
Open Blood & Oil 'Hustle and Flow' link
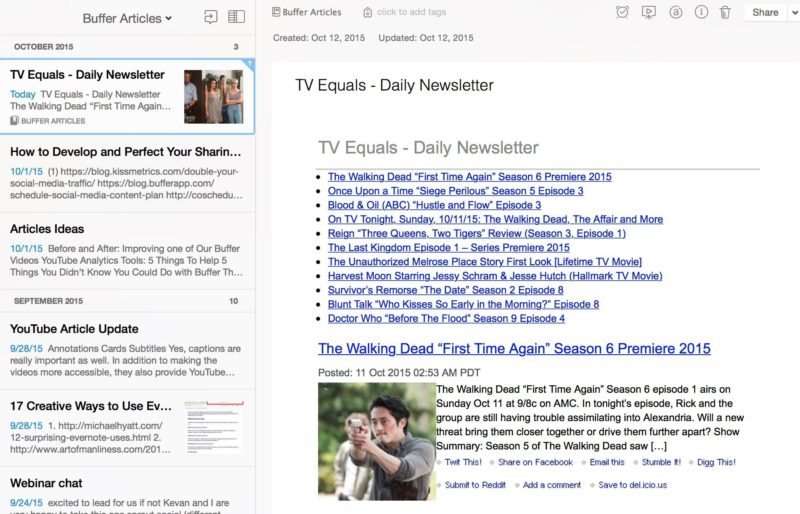click(x=434, y=205)
